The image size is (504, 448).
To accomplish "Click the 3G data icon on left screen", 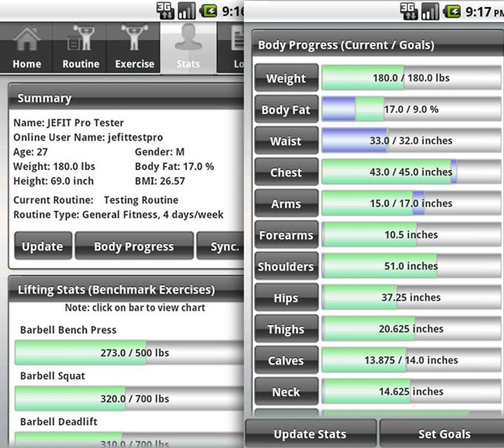I will [165, 11].
